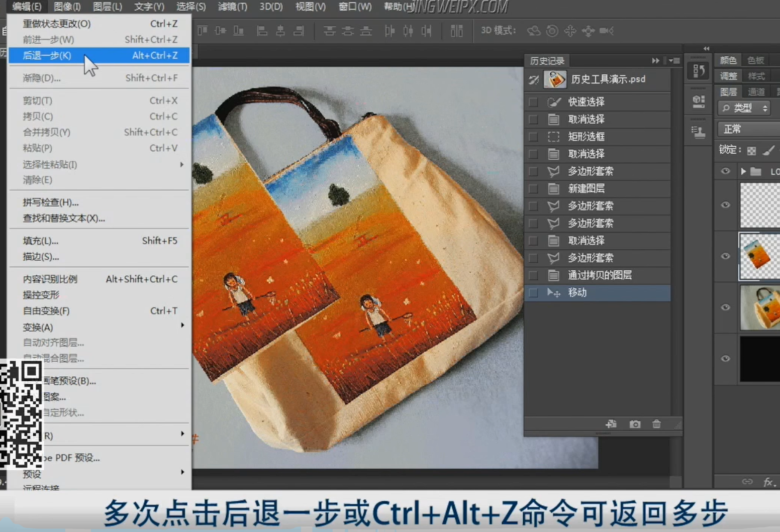
Task: Open the 3D/Properties dock panel icon
Action: tap(699, 101)
